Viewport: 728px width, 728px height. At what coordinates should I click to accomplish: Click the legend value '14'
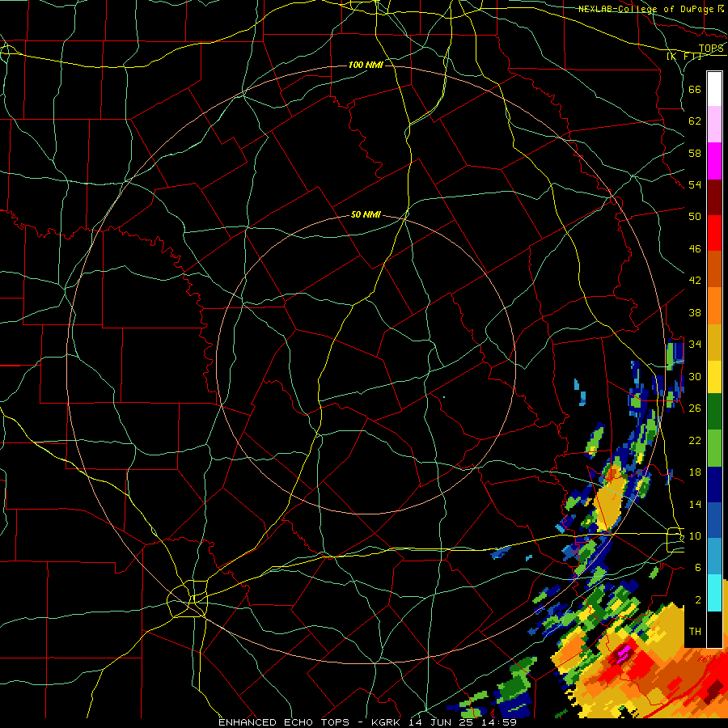(695, 504)
